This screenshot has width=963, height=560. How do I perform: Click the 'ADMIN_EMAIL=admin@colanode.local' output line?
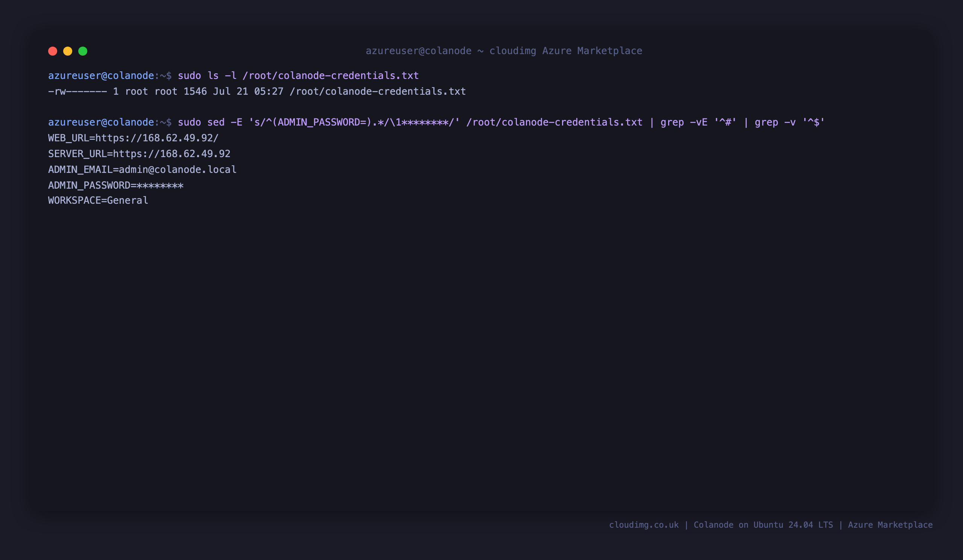tap(142, 170)
